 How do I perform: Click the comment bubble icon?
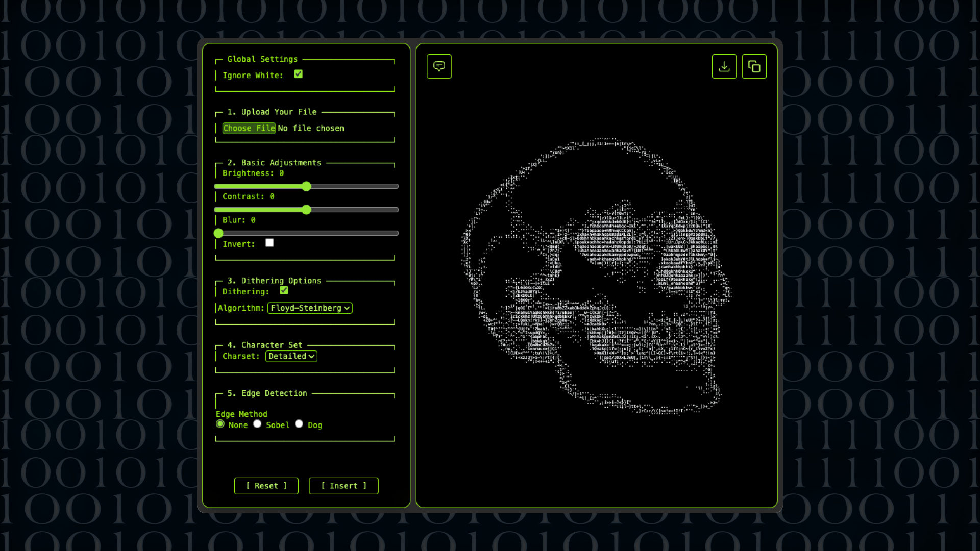coord(439,66)
